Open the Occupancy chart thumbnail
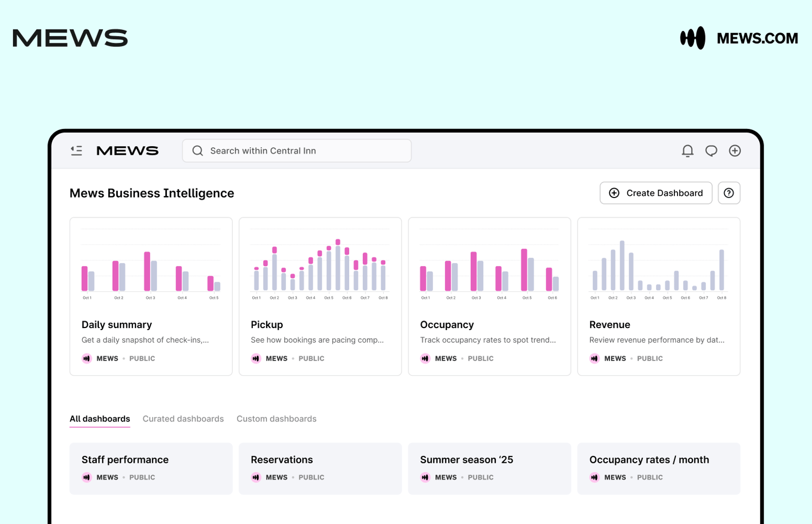The height and width of the screenshot is (524, 812). click(x=489, y=265)
